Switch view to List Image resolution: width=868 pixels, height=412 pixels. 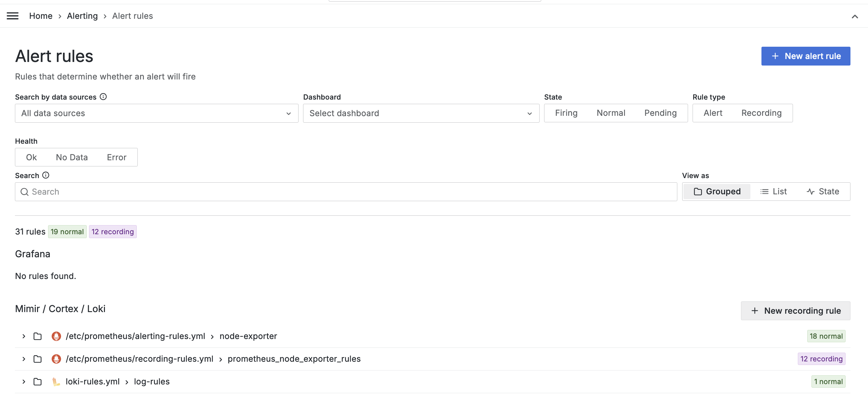point(774,191)
